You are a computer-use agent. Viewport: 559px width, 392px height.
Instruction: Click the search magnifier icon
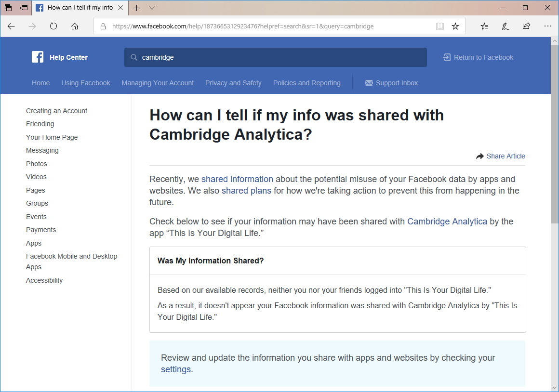[133, 57]
